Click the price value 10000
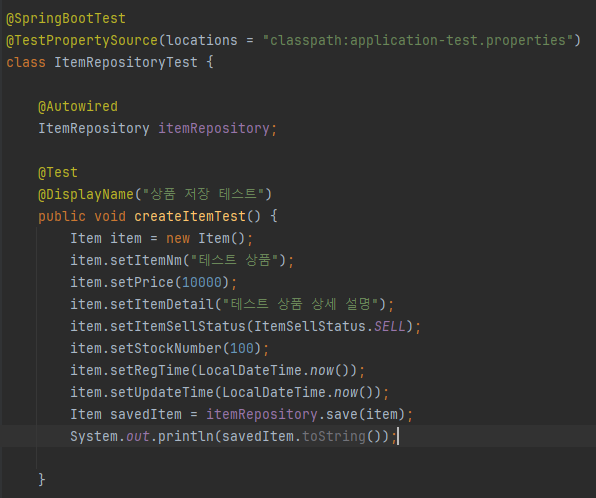 tap(202, 283)
